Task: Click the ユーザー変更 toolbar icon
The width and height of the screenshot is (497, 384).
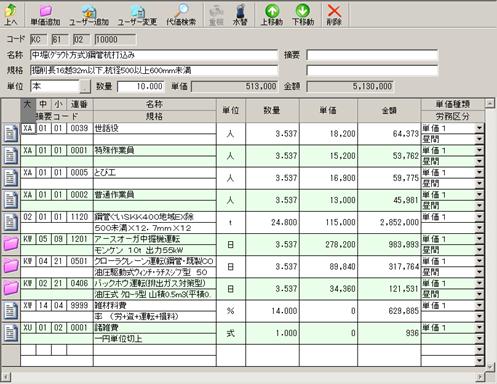Action: click(137, 15)
